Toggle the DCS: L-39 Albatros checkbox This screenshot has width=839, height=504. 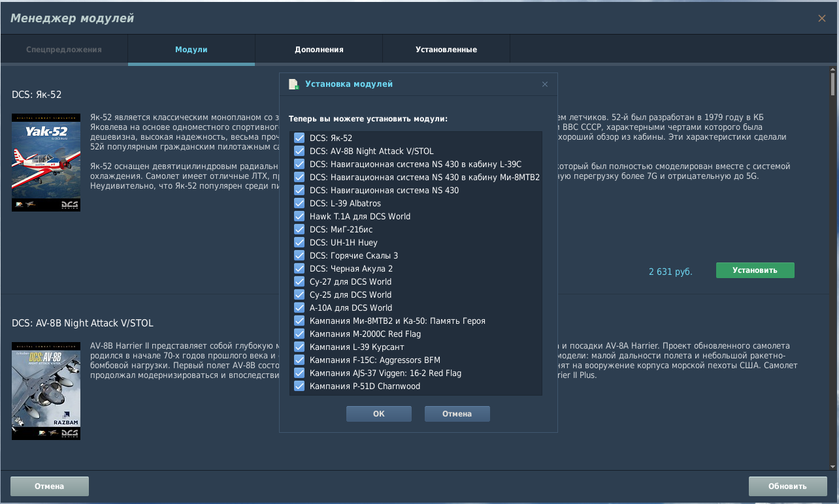(299, 203)
